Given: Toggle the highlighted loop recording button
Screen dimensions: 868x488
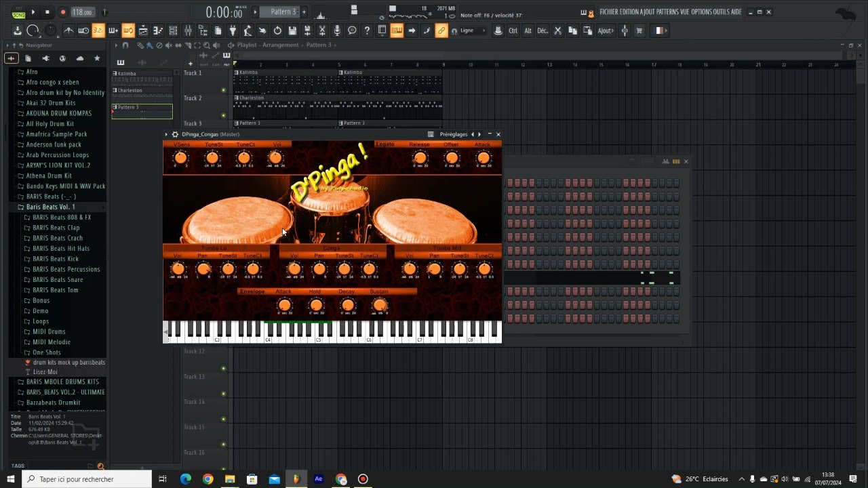Looking at the screenshot, I should click(128, 30).
